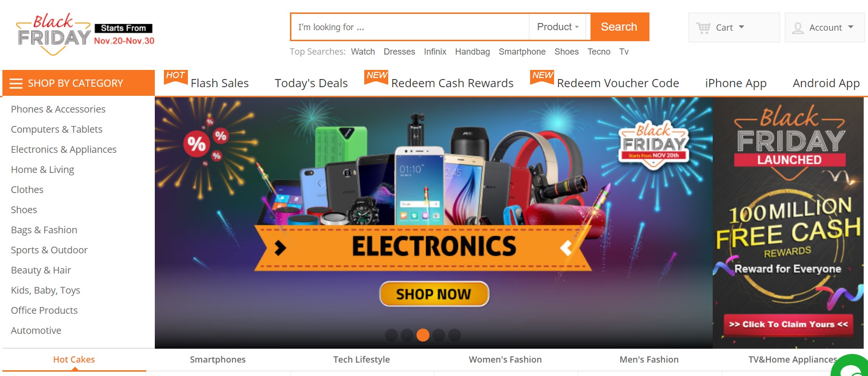Click the NEW badge on Redeem Voucher Code
868x376 pixels.
tap(542, 77)
